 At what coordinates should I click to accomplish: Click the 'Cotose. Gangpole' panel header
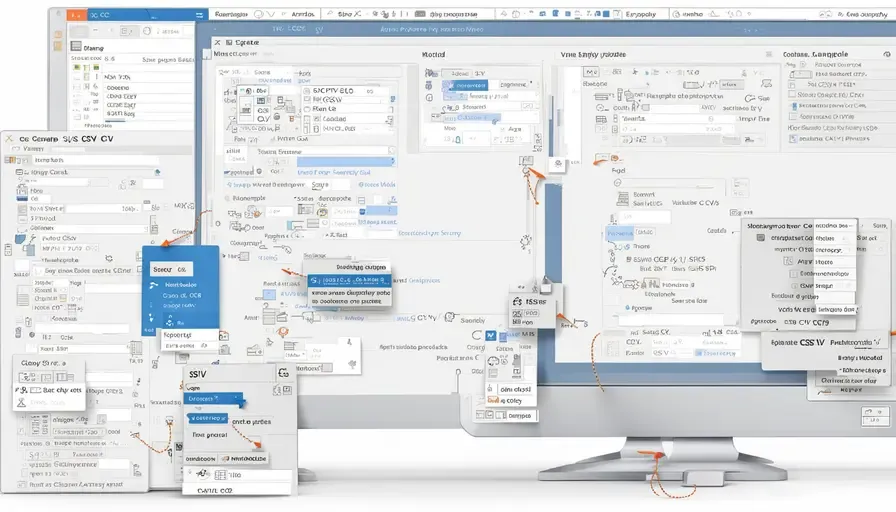pyautogui.click(x=815, y=54)
